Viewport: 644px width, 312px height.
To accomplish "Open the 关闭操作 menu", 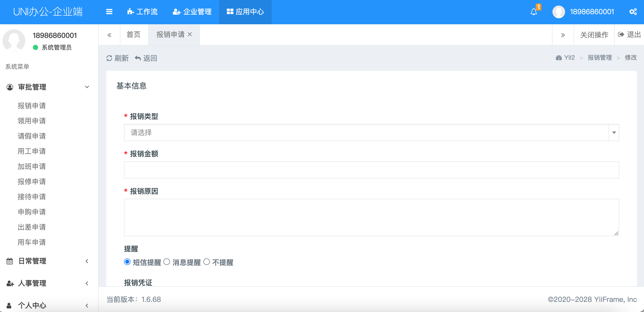I will 594,35.
